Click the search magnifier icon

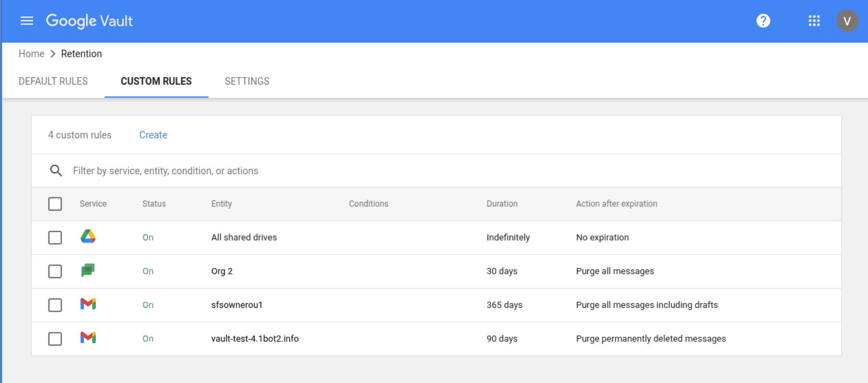(56, 171)
